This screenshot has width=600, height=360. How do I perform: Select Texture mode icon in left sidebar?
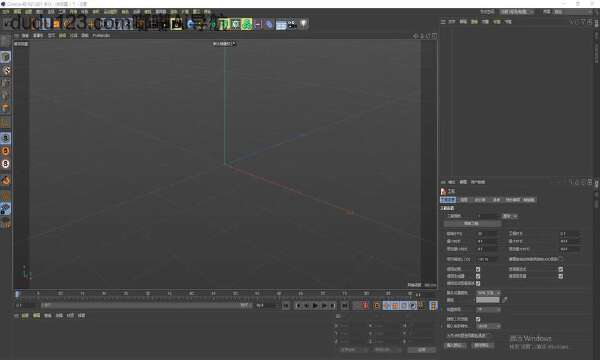[5, 70]
